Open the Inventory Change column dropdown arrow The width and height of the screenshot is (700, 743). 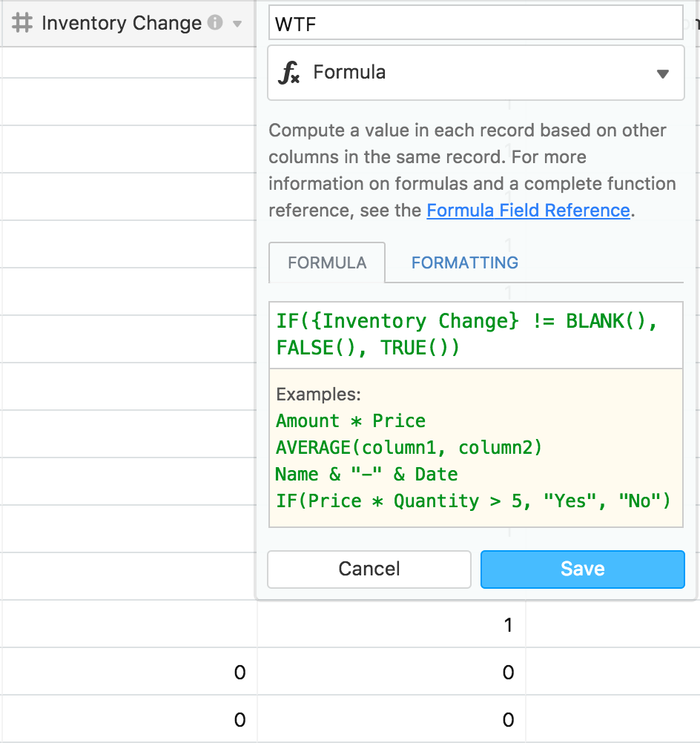pyautogui.click(x=237, y=24)
